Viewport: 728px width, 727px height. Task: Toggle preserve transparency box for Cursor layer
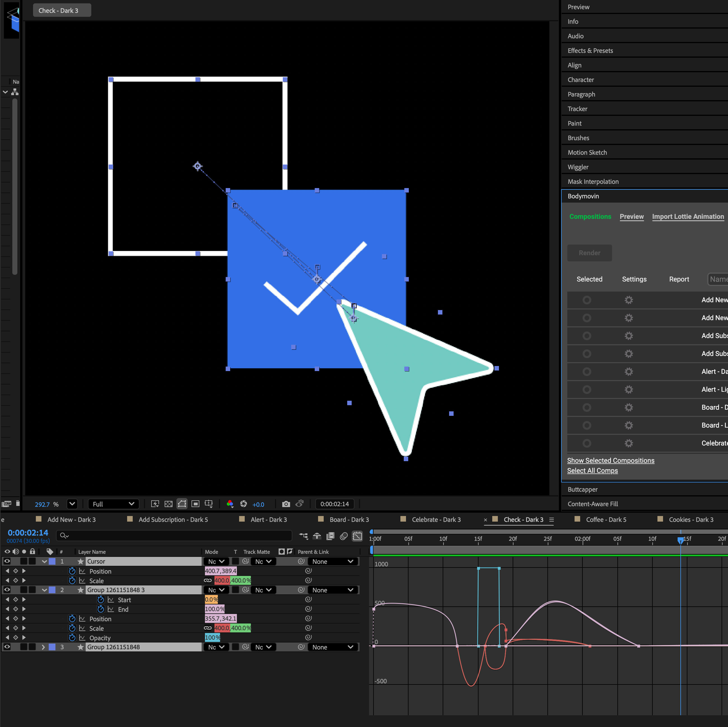coord(235,561)
